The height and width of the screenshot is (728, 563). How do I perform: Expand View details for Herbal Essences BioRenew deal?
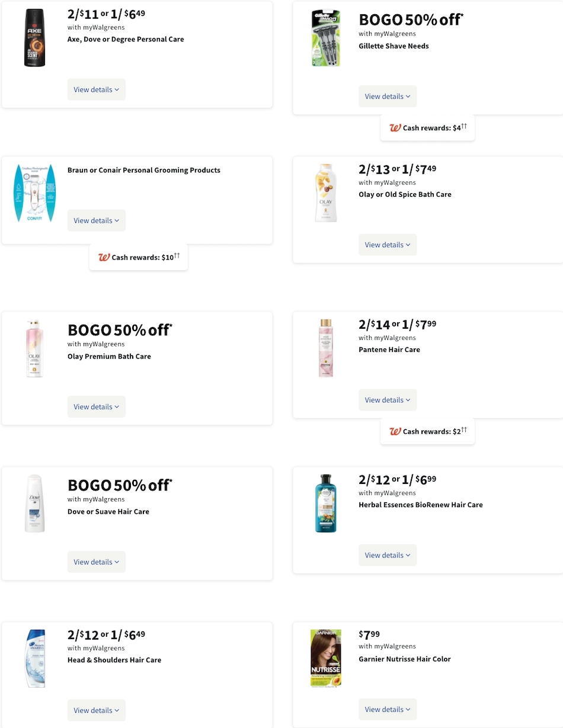(x=387, y=555)
